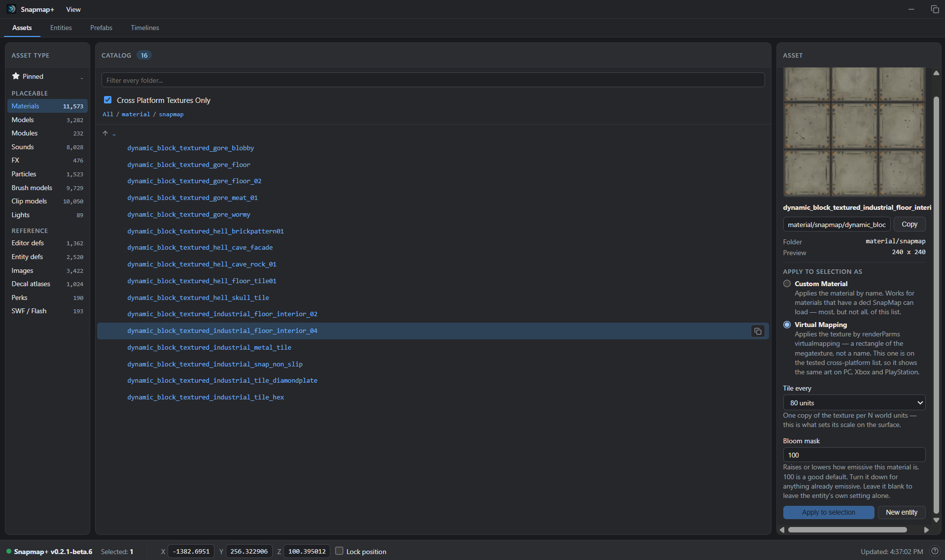Click the asset panel scroll-left arrow
The height and width of the screenshot is (560, 945).
point(782,530)
